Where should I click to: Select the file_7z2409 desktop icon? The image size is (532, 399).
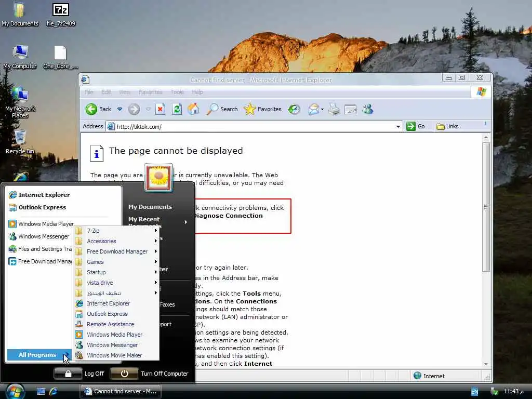(61, 14)
